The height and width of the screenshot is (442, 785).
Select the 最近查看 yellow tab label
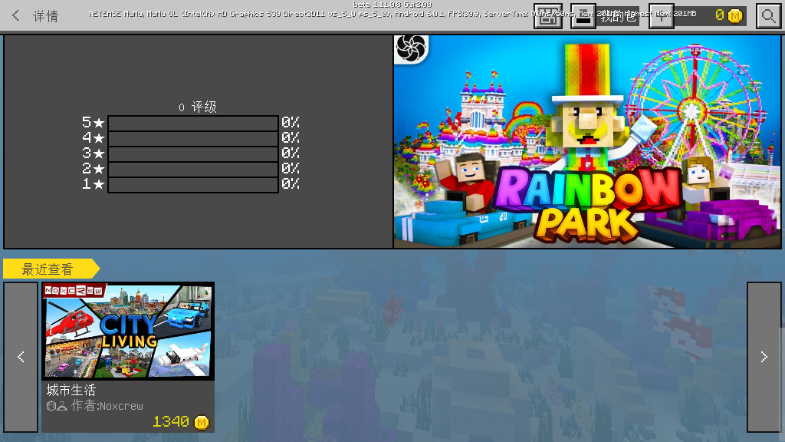coord(50,269)
